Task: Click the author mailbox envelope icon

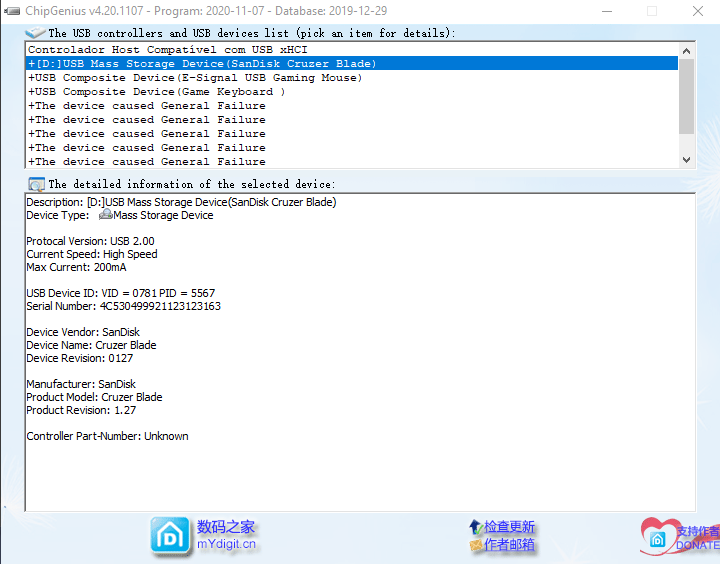Action: [476, 545]
